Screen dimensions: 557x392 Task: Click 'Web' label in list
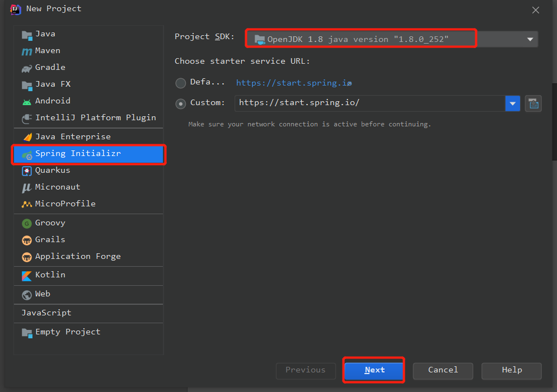coord(43,294)
